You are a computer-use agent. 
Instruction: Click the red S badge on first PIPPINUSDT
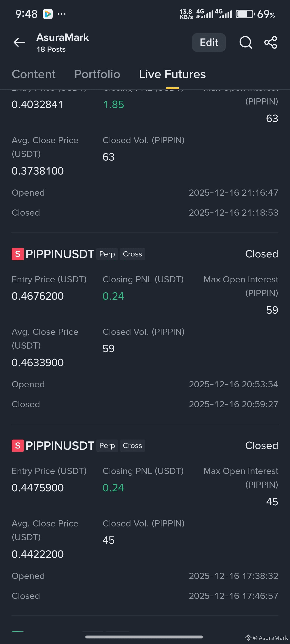(x=18, y=254)
